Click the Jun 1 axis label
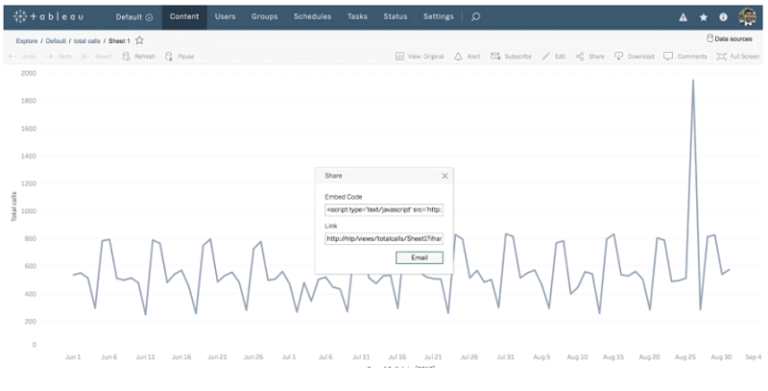This screenshot has height=391, width=768. (x=73, y=357)
